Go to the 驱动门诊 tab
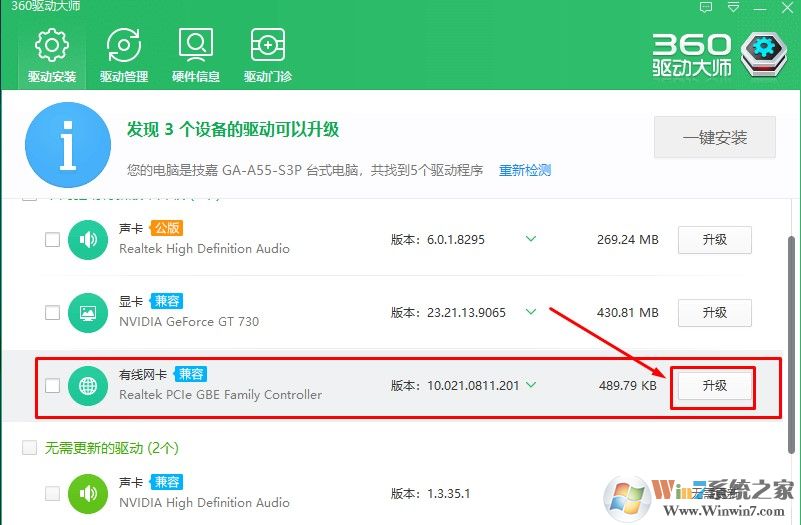Image resolution: width=801 pixels, height=525 pixels. tap(268, 56)
